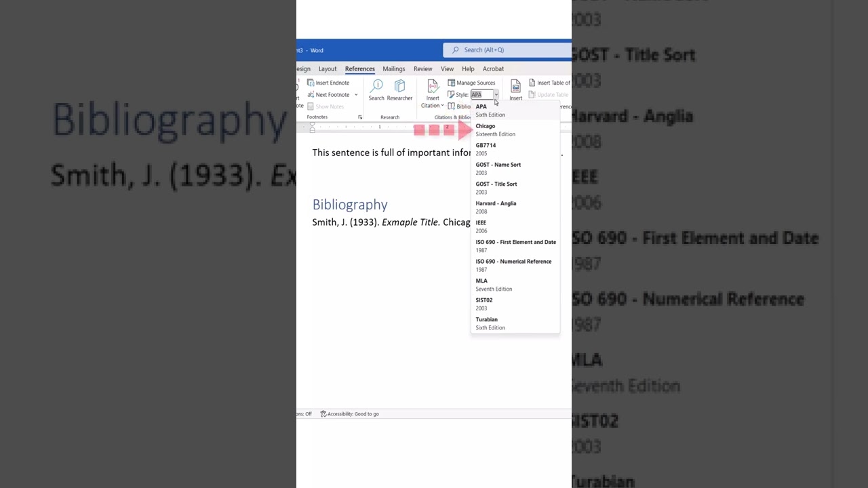This screenshot has height=488, width=868.
Task: Switch to the Review tab
Action: pyautogui.click(x=422, y=68)
